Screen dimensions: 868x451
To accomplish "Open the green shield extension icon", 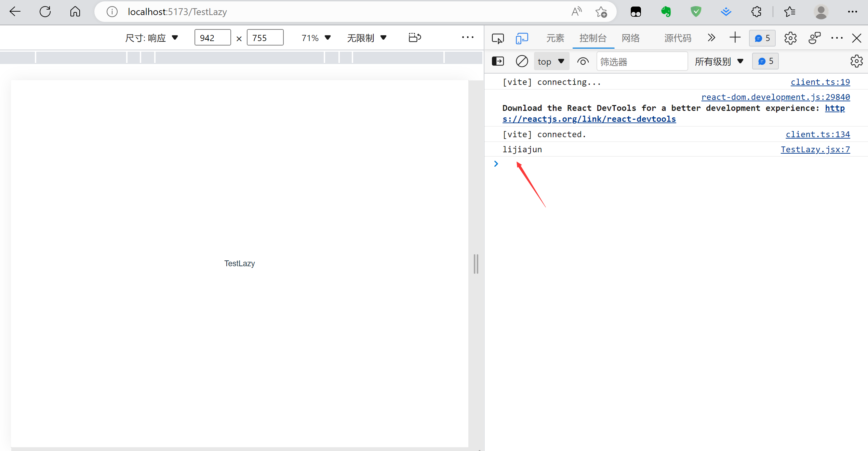I will (696, 12).
